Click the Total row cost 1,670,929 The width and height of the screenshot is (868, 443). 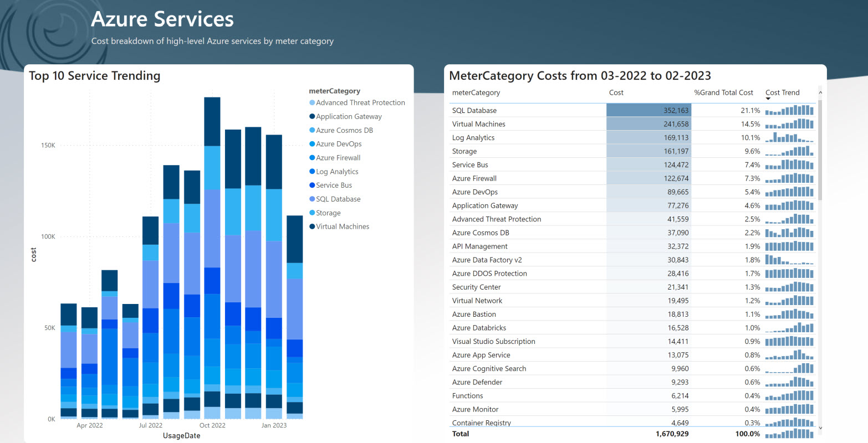click(672, 434)
